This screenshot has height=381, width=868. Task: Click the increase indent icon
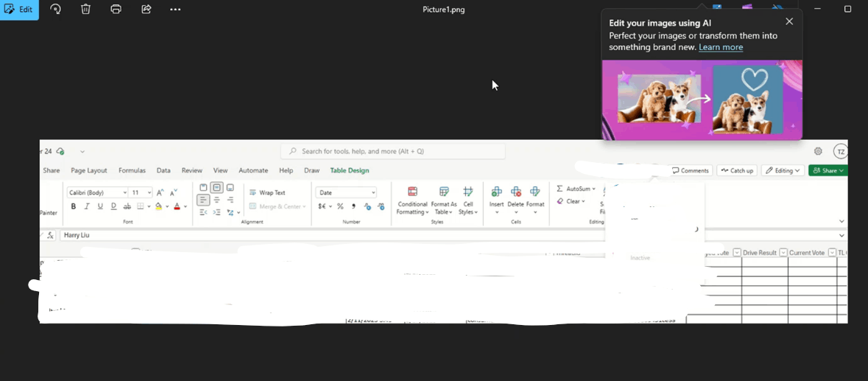(216, 212)
